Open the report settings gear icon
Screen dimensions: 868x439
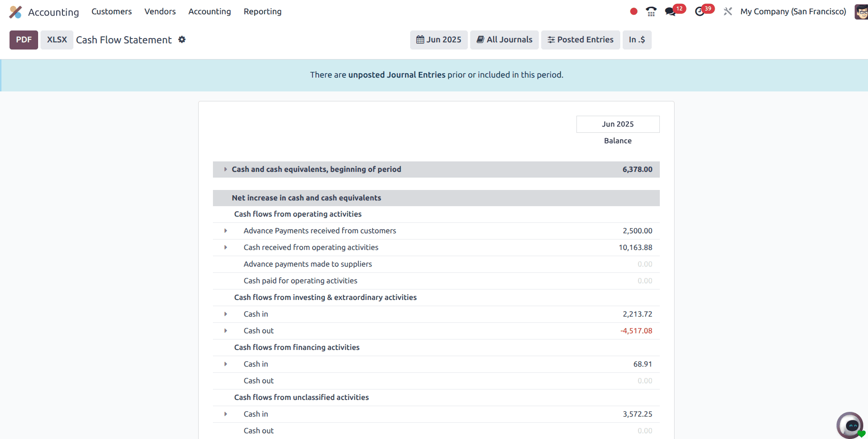click(182, 40)
